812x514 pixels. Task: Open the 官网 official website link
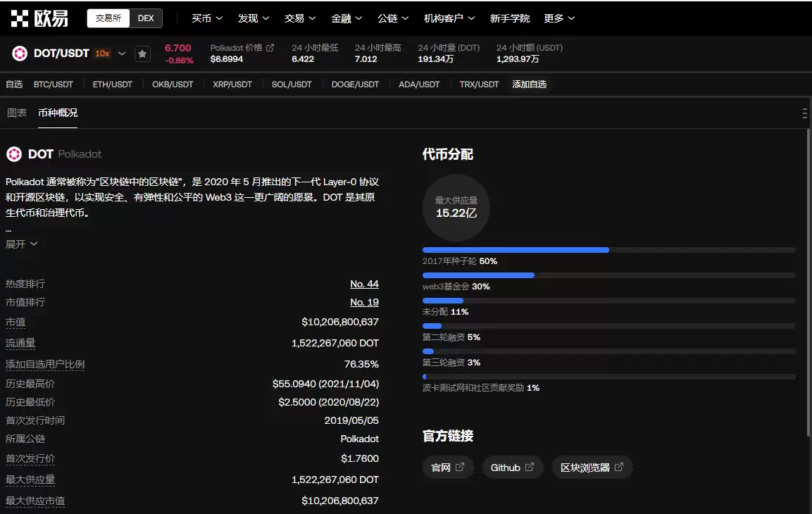448,468
